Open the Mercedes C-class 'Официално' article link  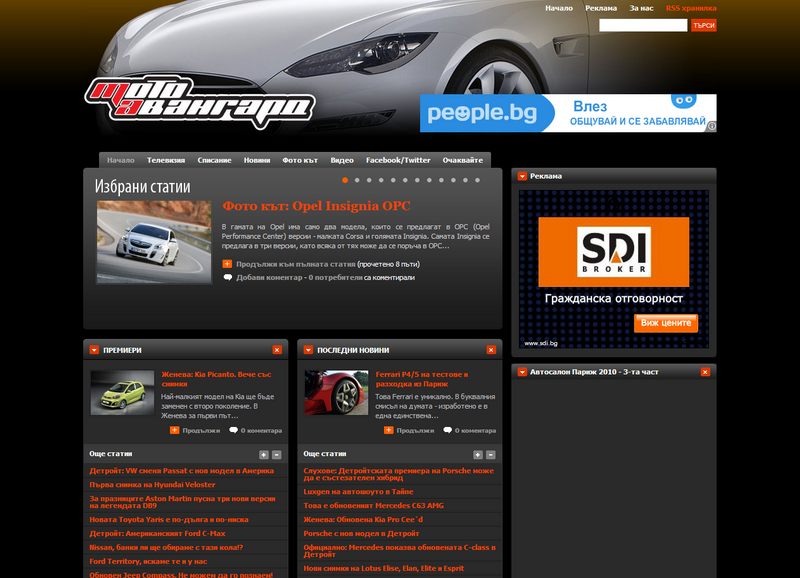pos(399,550)
